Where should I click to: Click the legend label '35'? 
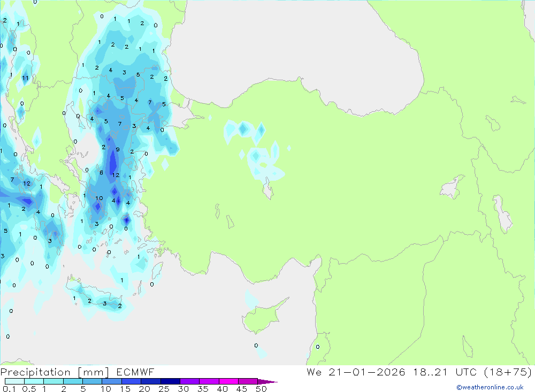click(203, 389)
